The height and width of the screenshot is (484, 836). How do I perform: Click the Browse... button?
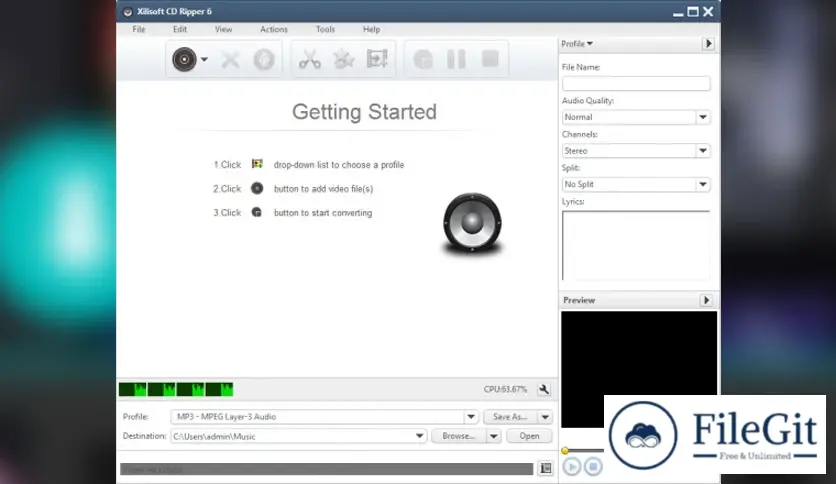click(x=459, y=436)
